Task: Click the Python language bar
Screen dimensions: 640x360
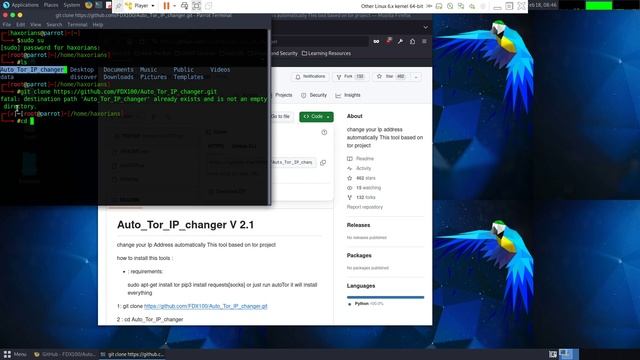Action: click(385, 297)
